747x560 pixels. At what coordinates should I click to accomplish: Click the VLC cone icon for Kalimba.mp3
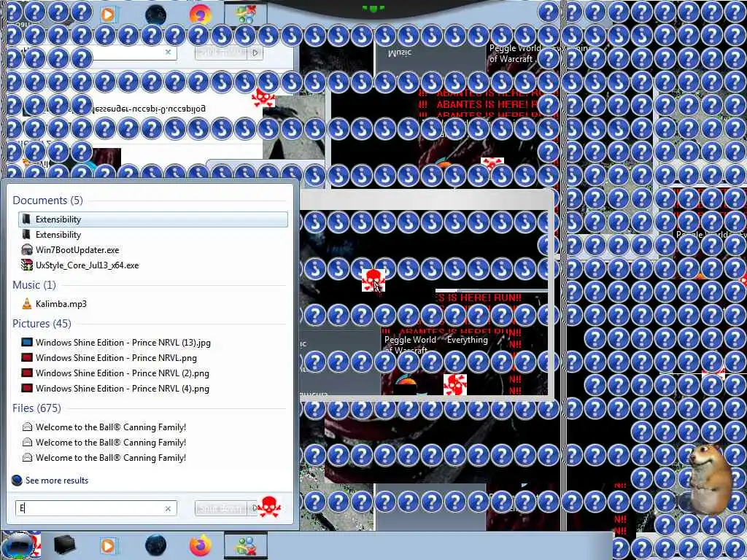pyautogui.click(x=27, y=304)
